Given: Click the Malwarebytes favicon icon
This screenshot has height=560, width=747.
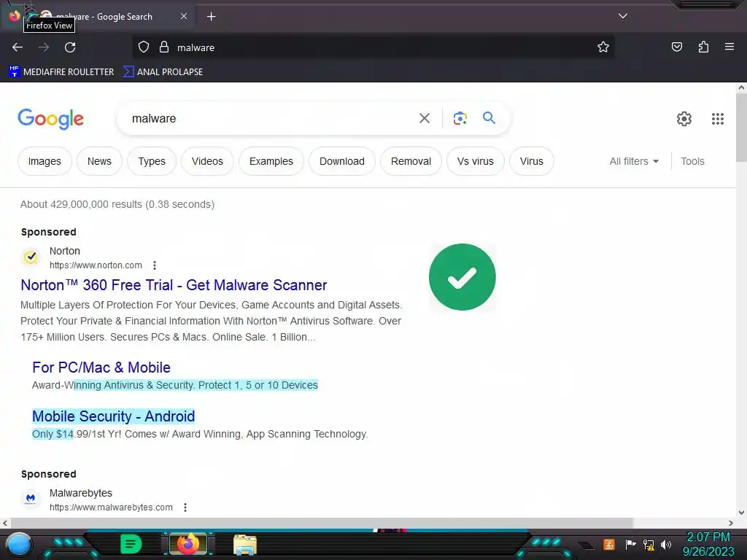Looking at the screenshot, I should pos(31,499).
